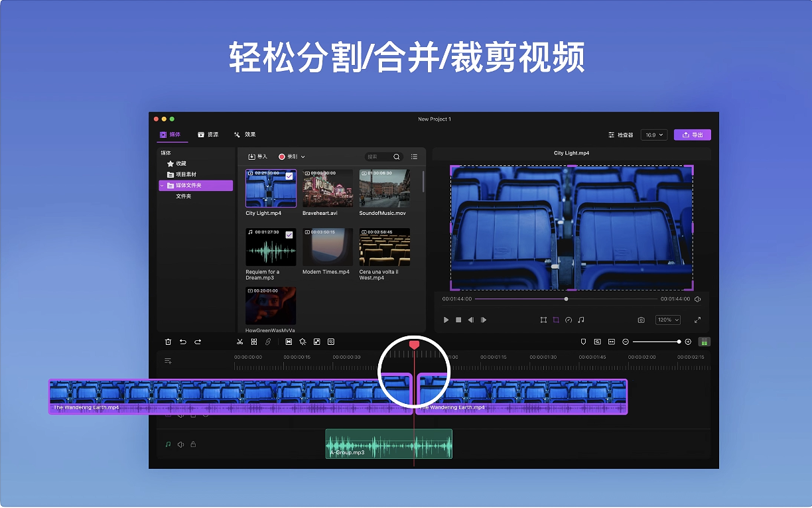812x508 pixels.
Task: Open the 120% preview zoom dropdown
Action: coord(667,320)
